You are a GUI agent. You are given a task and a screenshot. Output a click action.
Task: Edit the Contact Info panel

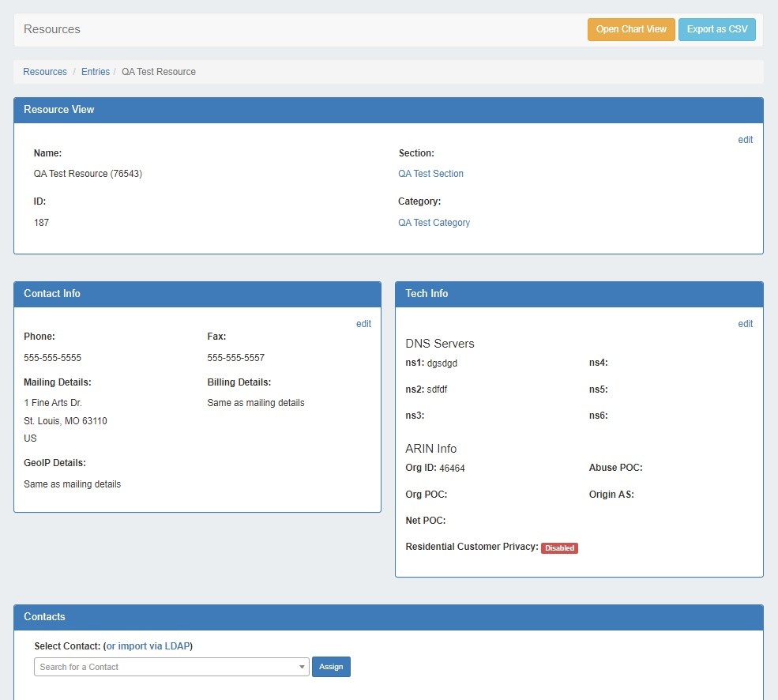pyautogui.click(x=363, y=324)
